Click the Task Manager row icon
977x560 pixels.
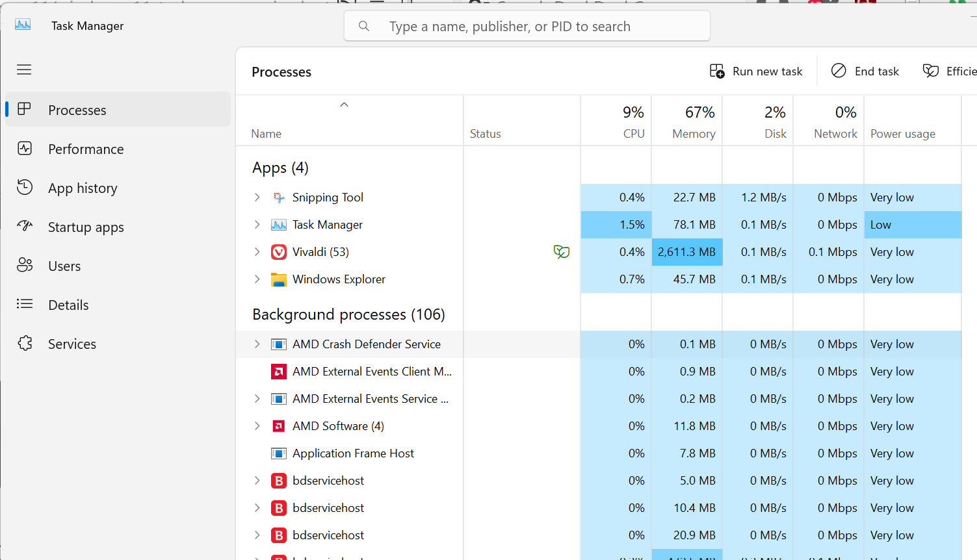279,225
